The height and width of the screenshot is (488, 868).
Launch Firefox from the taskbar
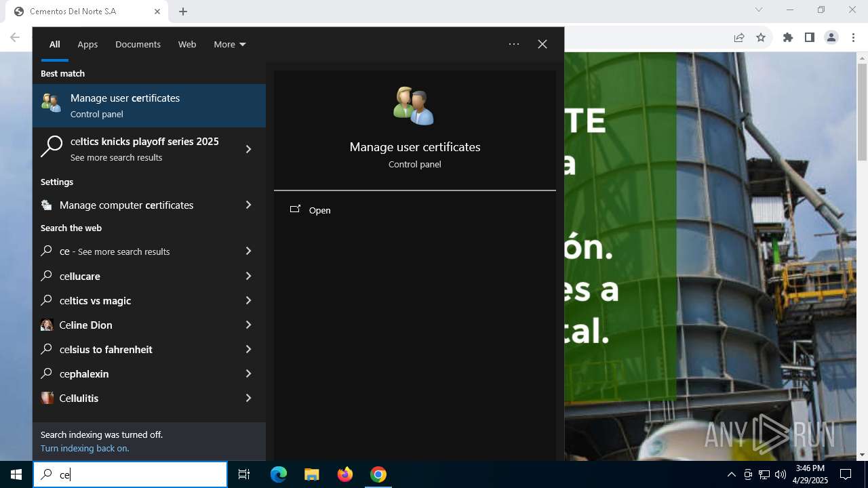tap(345, 474)
